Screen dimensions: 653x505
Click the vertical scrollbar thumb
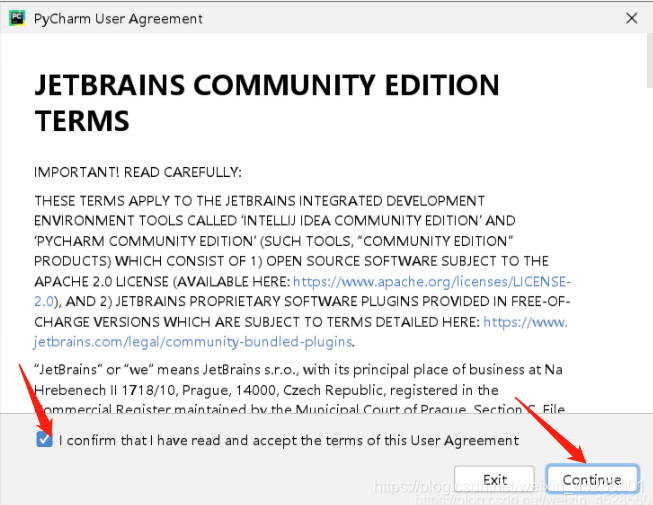coord(649,61)
